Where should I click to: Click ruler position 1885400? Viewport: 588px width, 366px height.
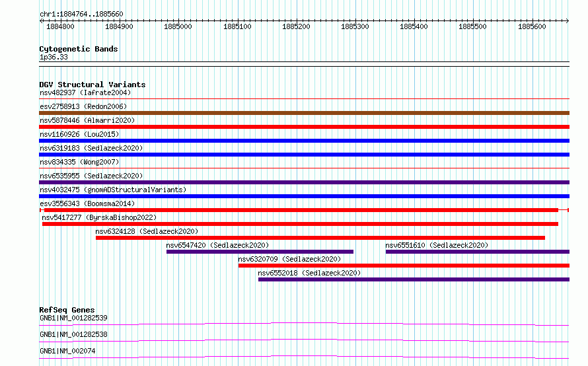[x=414, y=26]
